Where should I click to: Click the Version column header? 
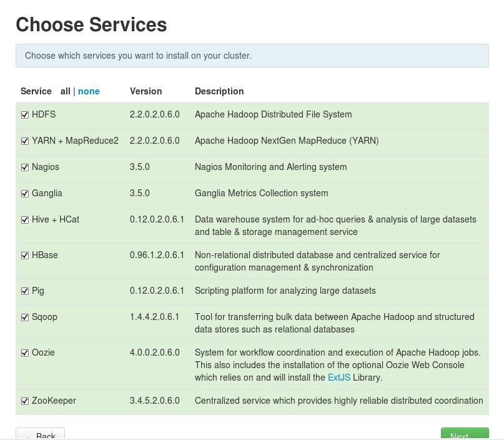[x=146, y=91]
